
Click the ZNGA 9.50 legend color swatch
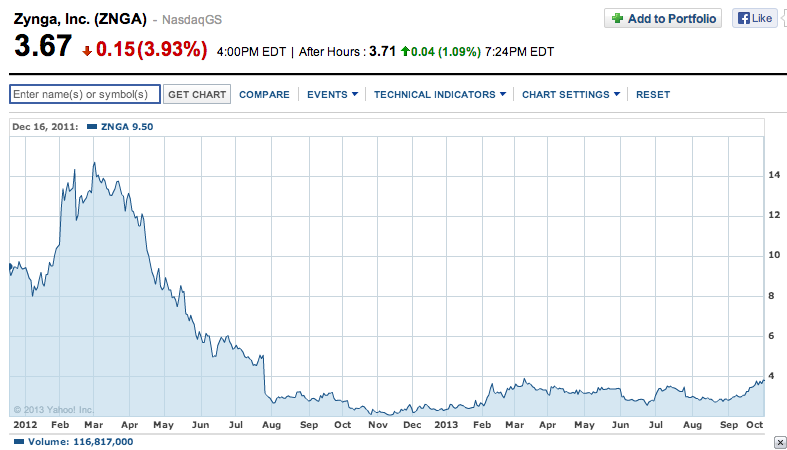(x=92, y=127)
